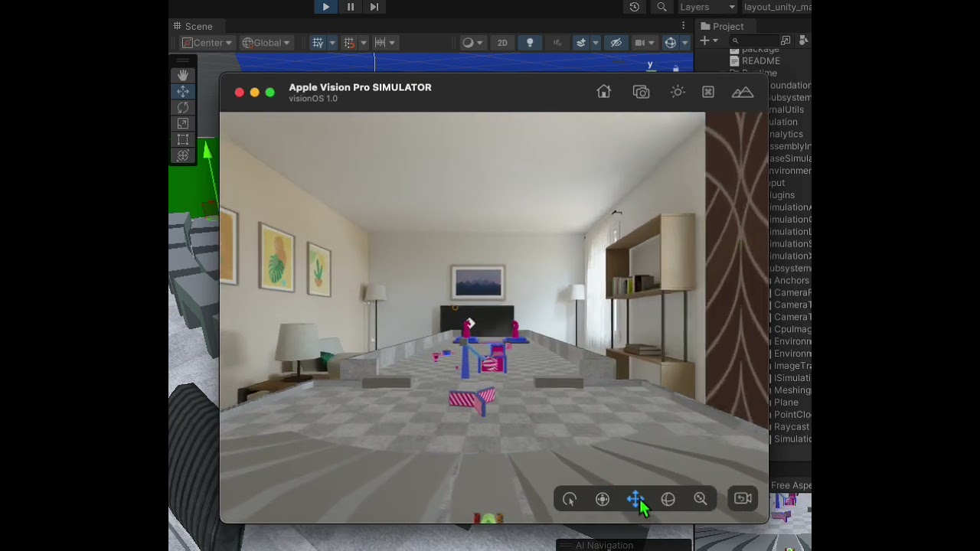Toggle the 2D view mode in the Scene toolbar
980x551 pixels.
coord(502,42)
